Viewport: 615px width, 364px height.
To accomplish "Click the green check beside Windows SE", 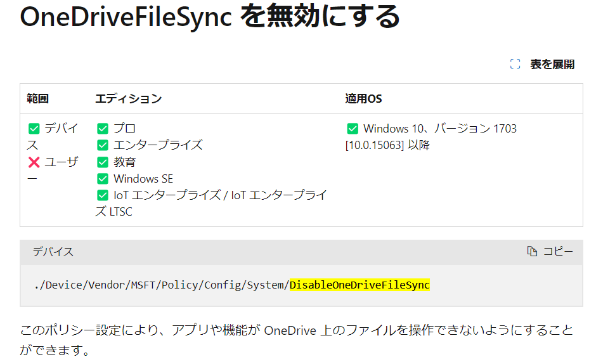I will [x=103, y=179].
